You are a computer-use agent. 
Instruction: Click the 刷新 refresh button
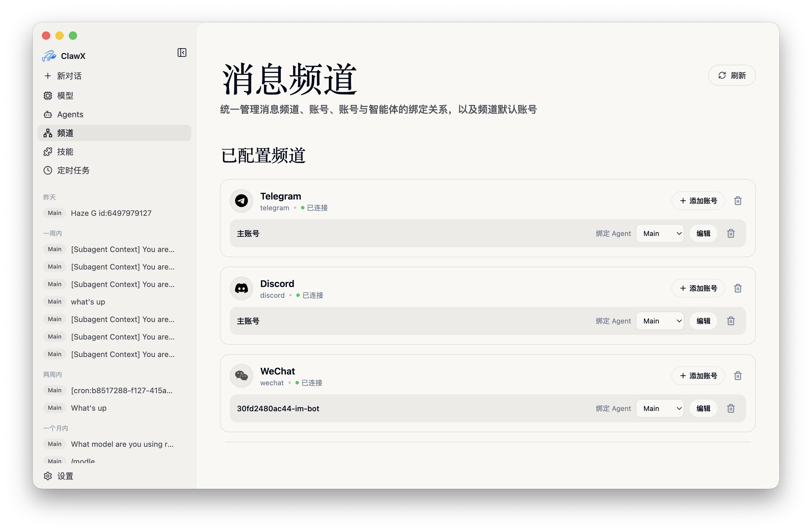point(732,75)
